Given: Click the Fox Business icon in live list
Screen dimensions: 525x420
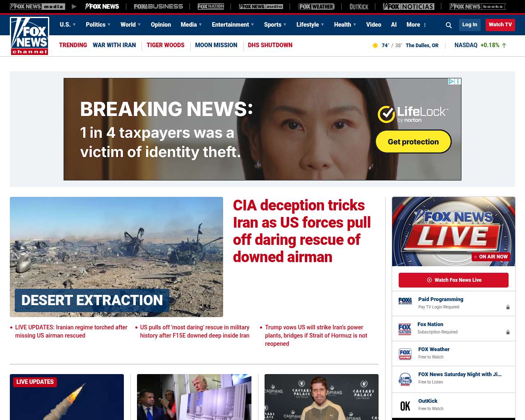Looking at the screenshot, I should 405,301.
